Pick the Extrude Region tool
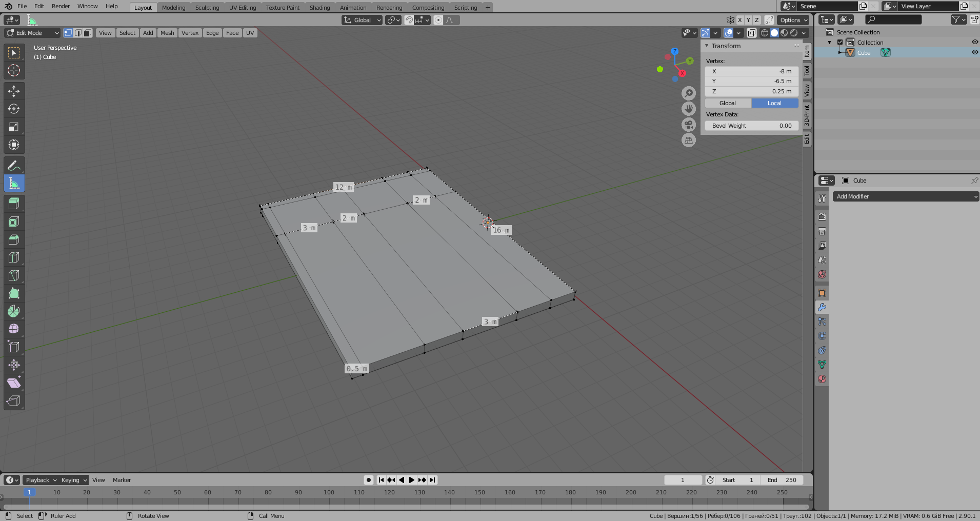Screen dimensions: 980x521 14,204
